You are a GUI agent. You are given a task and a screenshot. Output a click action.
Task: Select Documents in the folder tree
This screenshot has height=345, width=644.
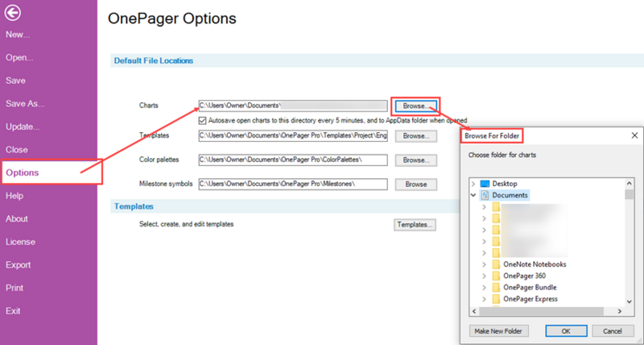point(510,195)
